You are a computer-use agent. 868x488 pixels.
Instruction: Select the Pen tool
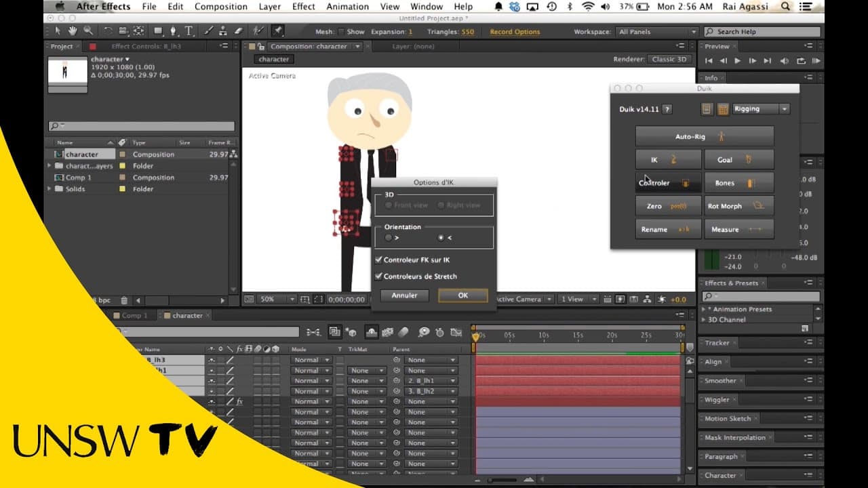tap(174, 31)
